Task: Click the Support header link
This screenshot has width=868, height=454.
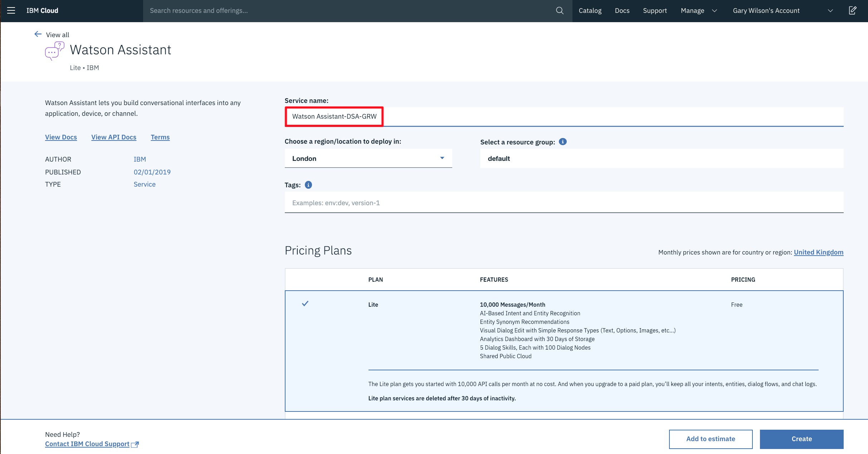Action: (x=655, y=11)
